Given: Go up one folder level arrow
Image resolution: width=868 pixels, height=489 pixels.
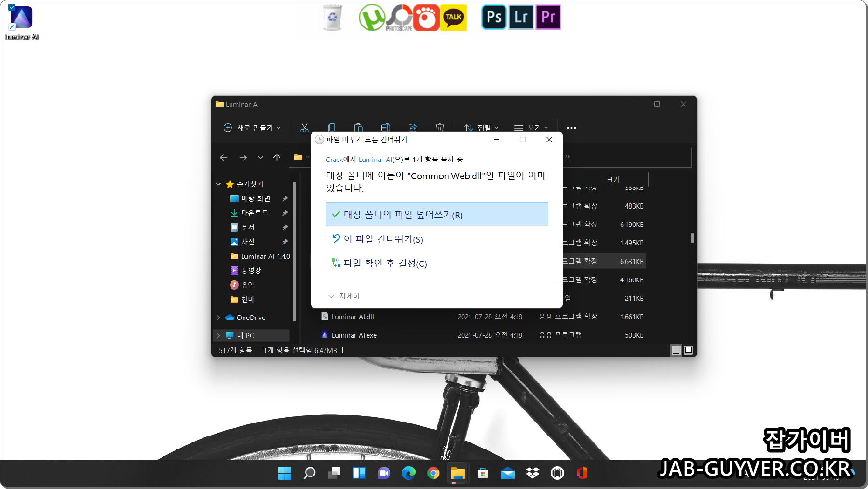Looking at the screenshot, I should click(x=277, y=158).
